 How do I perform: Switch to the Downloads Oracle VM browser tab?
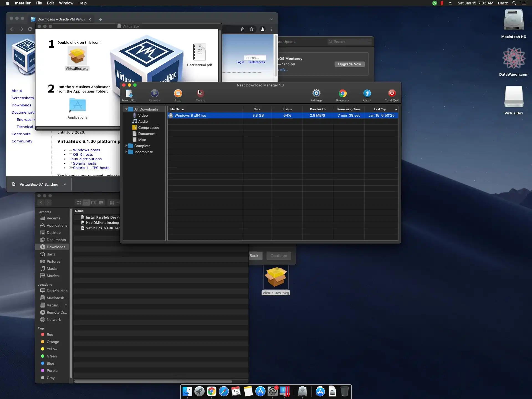pos(61,19)
